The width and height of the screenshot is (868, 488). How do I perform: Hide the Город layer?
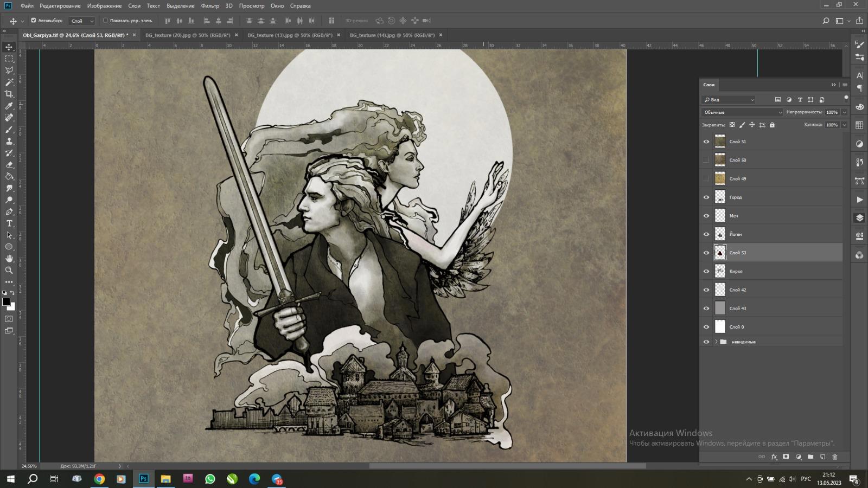point(706,197)
